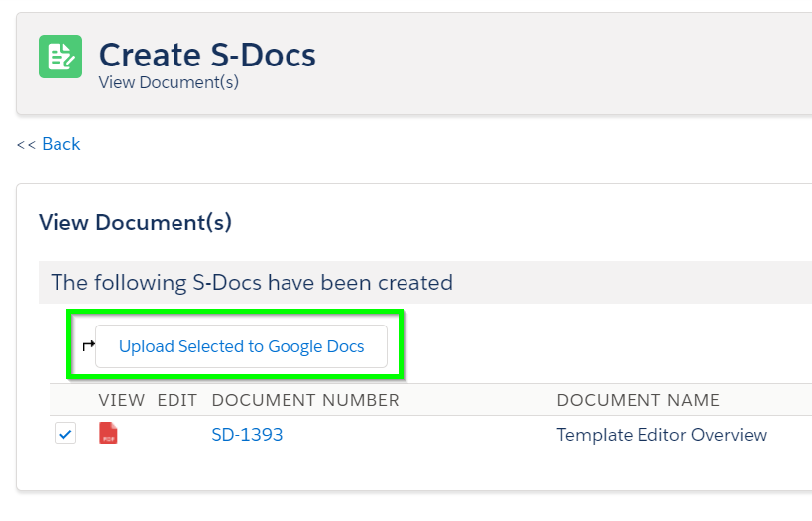812x521 pixels.
Task: Click the View Document(s) subtitle under Create S-Docs
Action: pyautogui.click(x=169, y=82)
